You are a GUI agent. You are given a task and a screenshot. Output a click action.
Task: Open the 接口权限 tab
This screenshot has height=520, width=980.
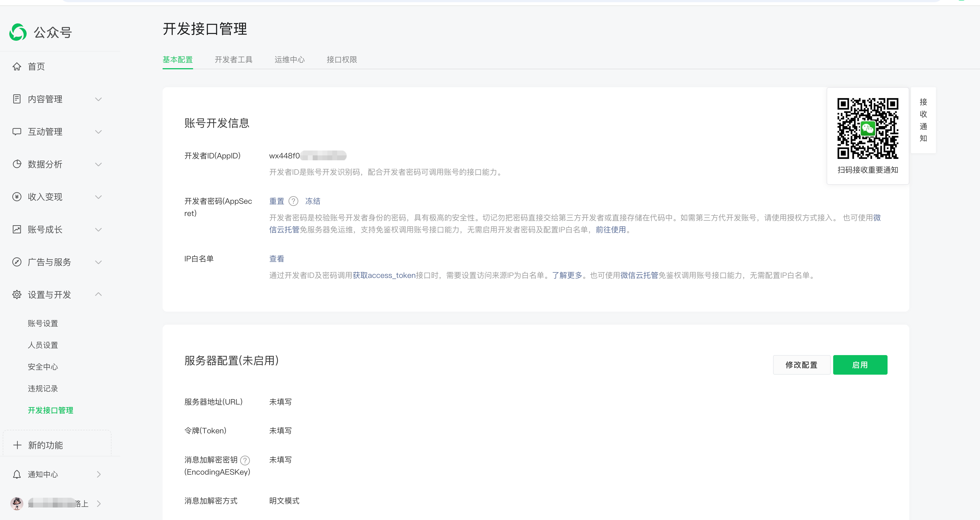pos(342,60)
